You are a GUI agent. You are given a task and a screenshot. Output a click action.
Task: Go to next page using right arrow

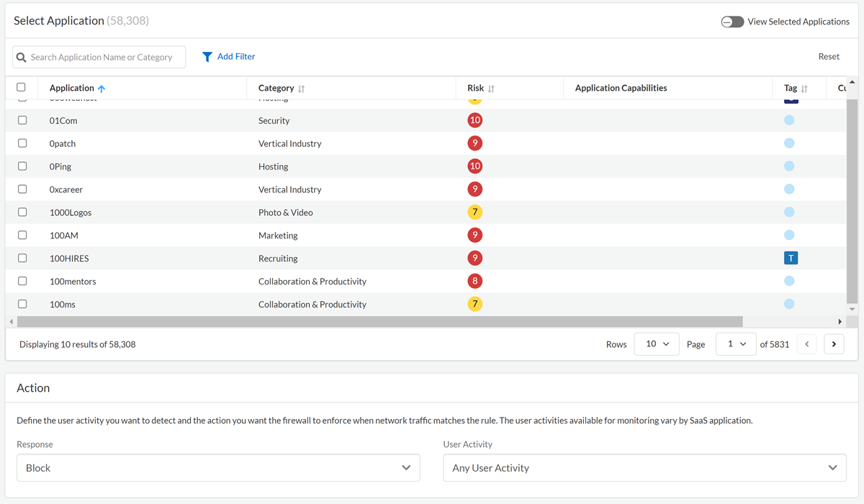click(834, 344)
